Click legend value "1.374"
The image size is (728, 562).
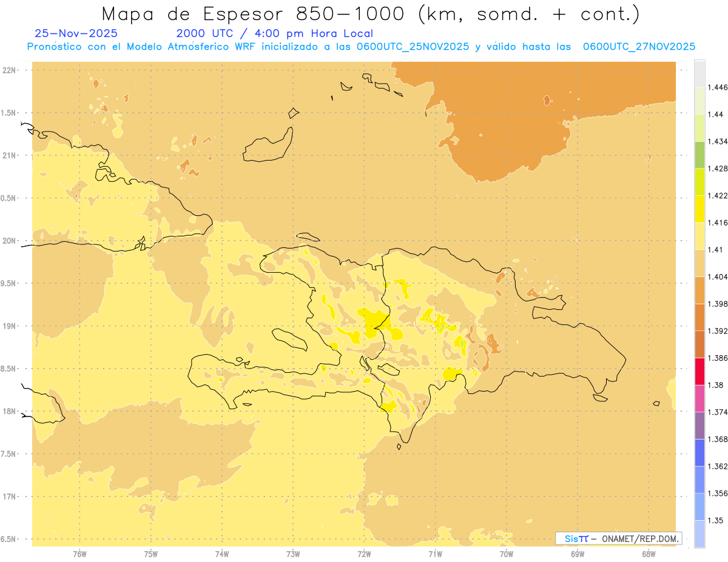click(x=718, y=412)
